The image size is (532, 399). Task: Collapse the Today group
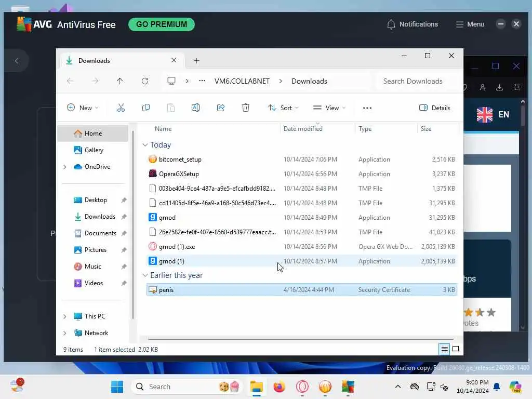click(145, 145)
